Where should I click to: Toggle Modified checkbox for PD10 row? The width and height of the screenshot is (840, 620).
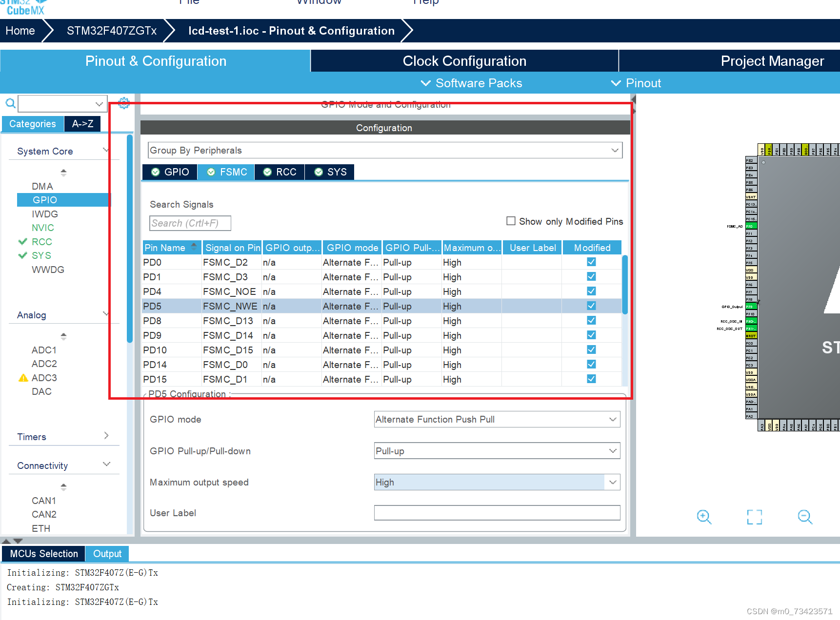591,349
